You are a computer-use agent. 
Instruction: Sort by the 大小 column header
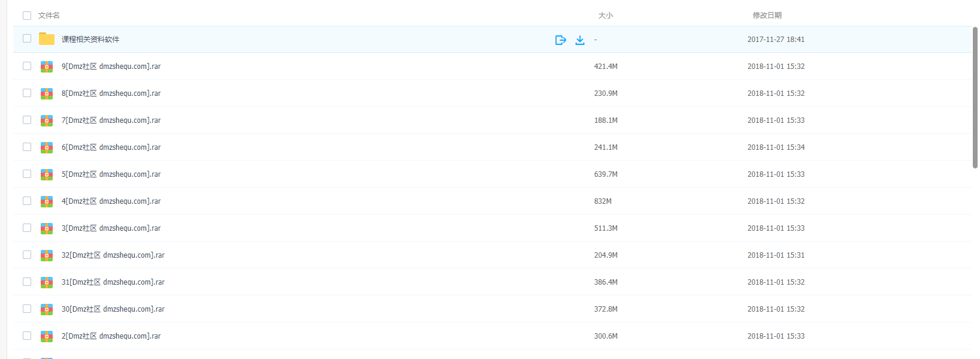(x=606, y=16)
